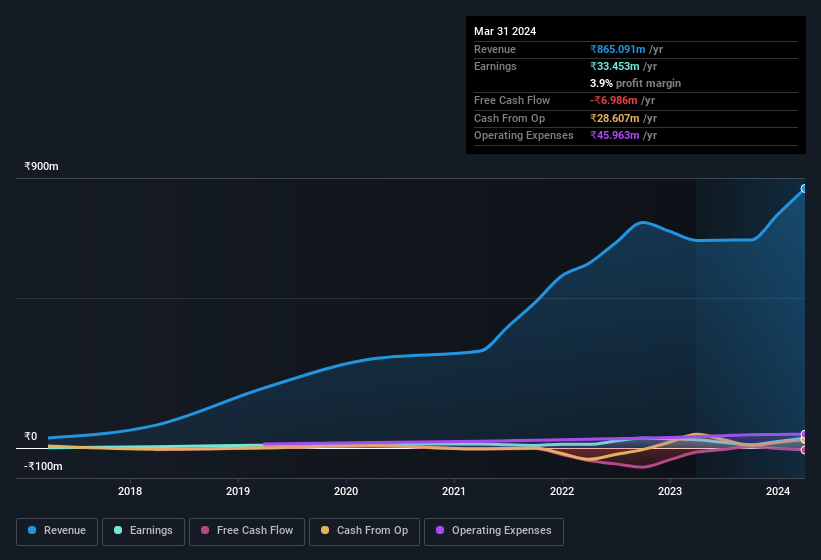The height and width of the screenshot is (560, 821).
Task: Click the Free Cash Flow endpoint marker
Action: pyautogui.click(x=804, y=450)
